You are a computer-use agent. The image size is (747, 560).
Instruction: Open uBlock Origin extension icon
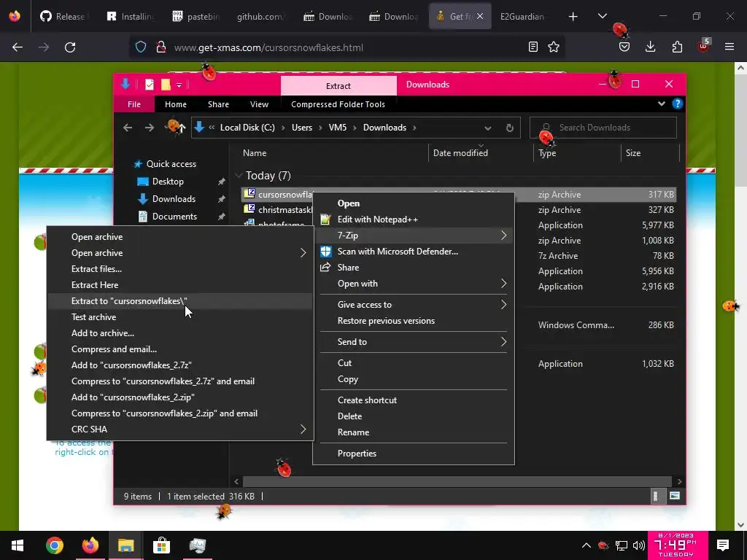[704, 46]
